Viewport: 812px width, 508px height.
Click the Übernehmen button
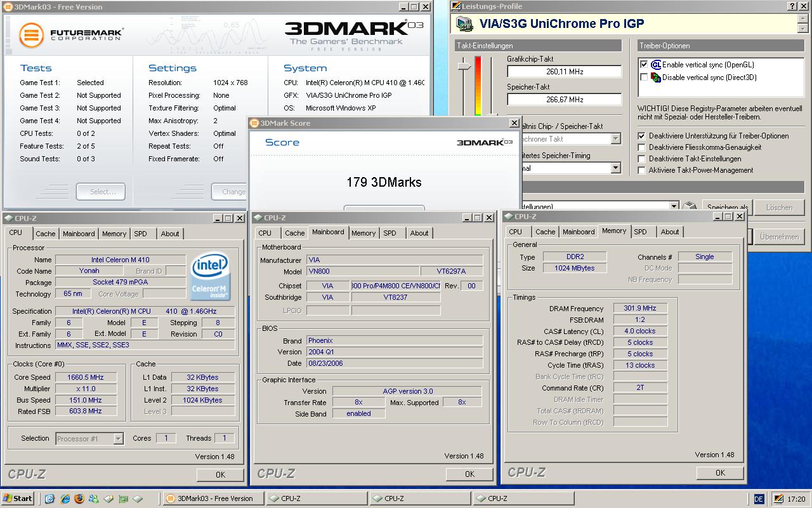[779, 236]
